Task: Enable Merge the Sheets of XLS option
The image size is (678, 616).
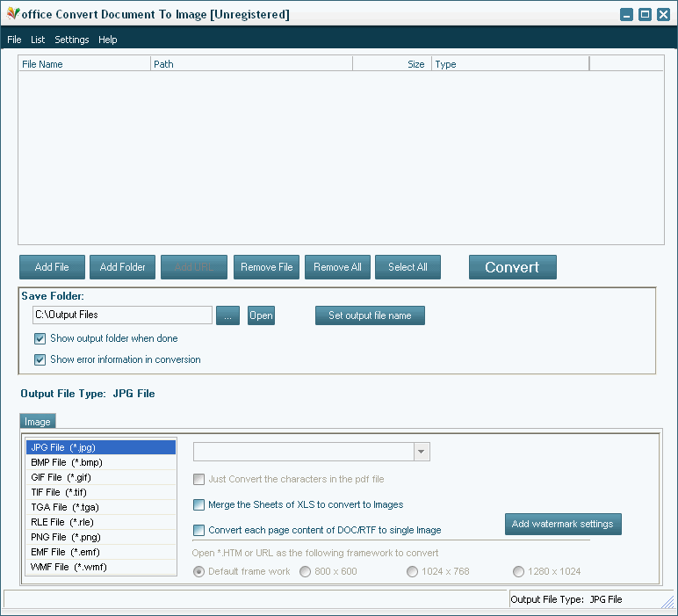Action: pos(199,505)
